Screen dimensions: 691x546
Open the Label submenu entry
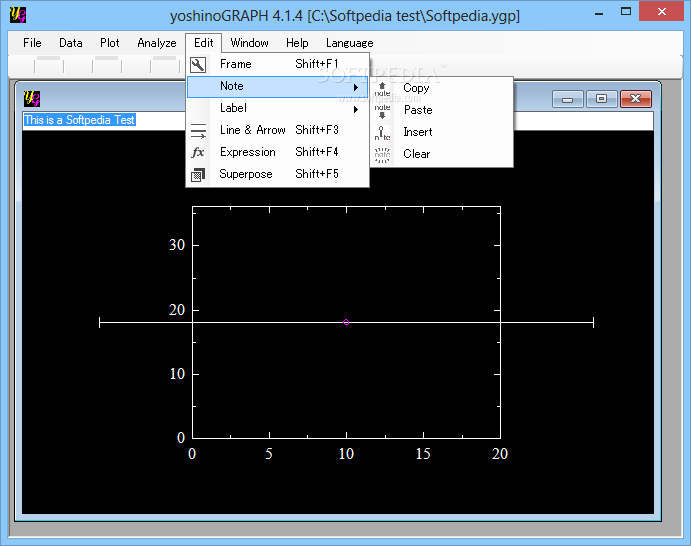[x=278, y=108]
